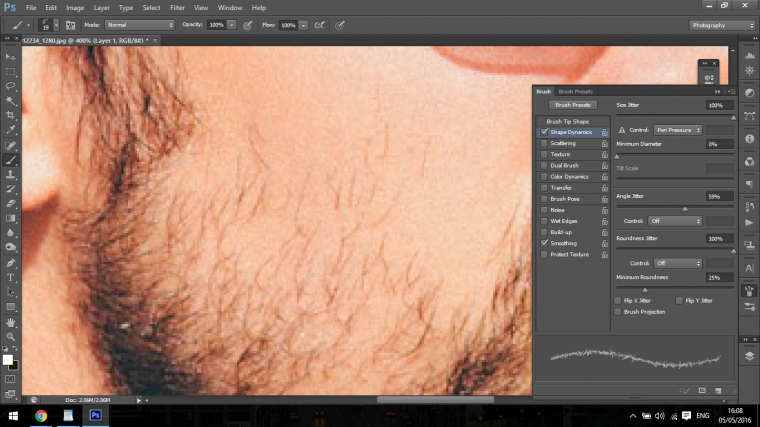Enable the Transfer checkbox
The width and height of the screenshot is (760, 427).
pyautogui.click(x=544, y=188)
